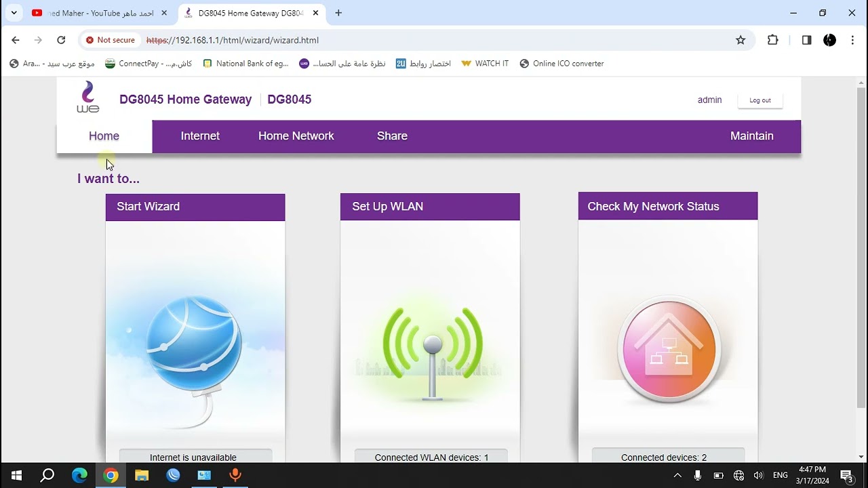Click the WE logo in the gateway header
Image resolution: width=868 pixels, height=488 pixels.
pyautogui.click(x=87, y=98)
